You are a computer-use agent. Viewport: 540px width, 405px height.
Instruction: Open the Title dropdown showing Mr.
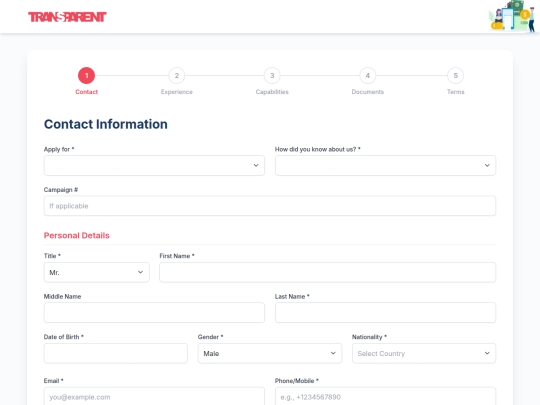pos(96,272)
